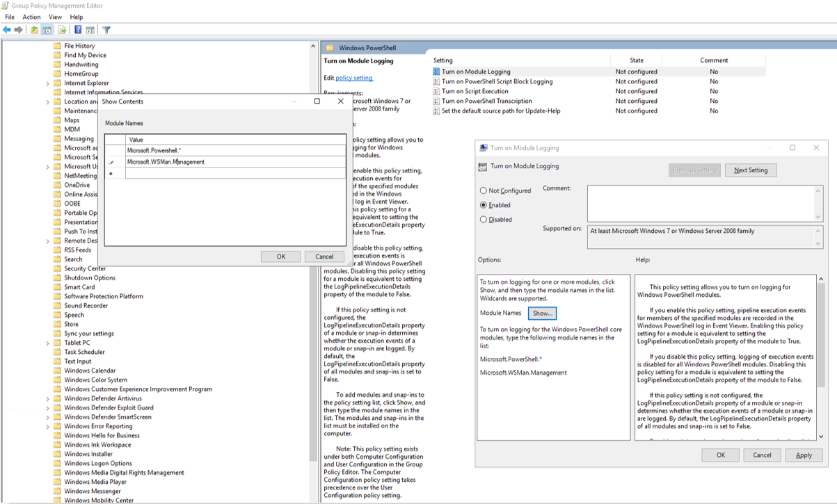
Task: Select Windows Logon Options tree item
Action: tap(98, 463)
